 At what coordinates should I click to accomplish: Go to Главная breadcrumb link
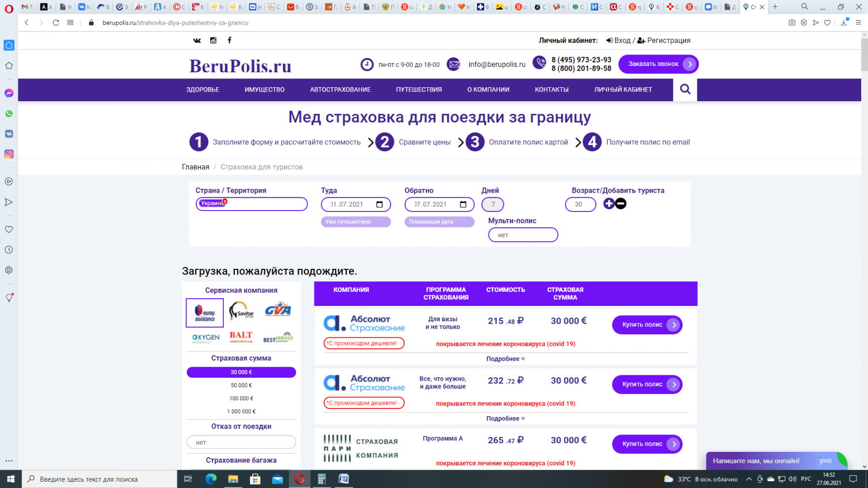(x=195, y=167)
